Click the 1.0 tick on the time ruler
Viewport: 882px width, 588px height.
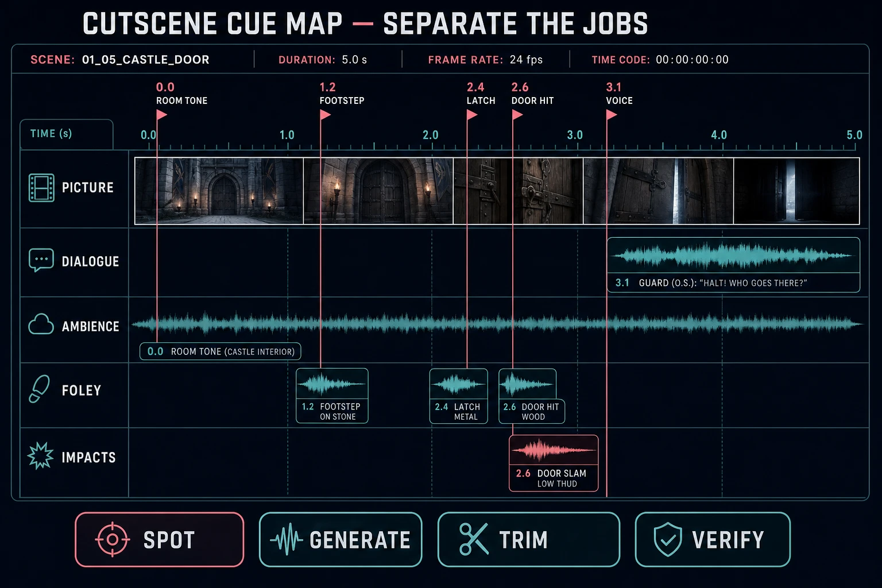[287, 136]
